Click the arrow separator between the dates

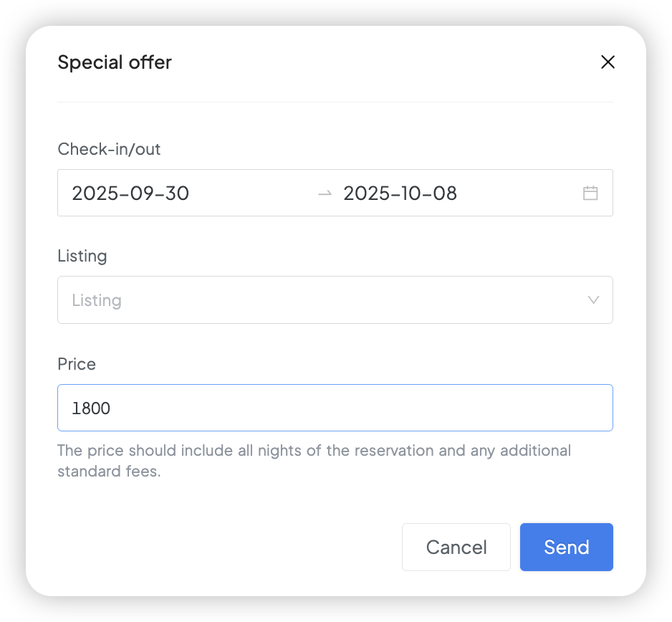(325, 193)
